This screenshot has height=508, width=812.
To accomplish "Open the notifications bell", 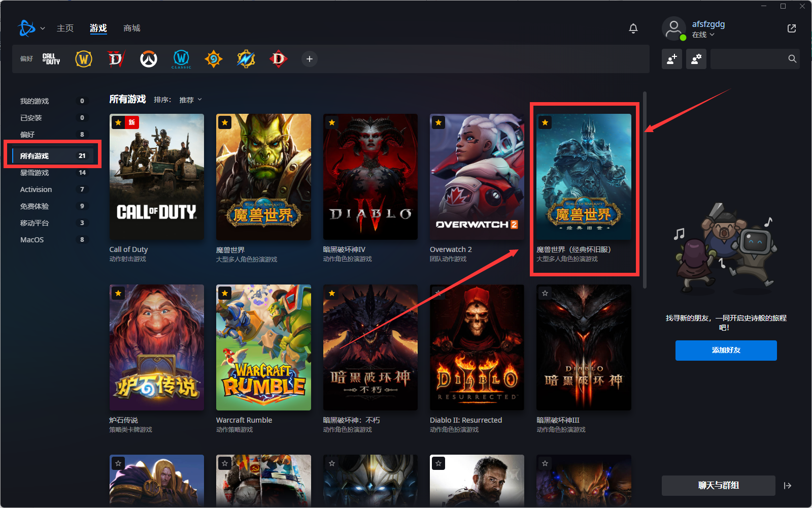I will 633,28.
